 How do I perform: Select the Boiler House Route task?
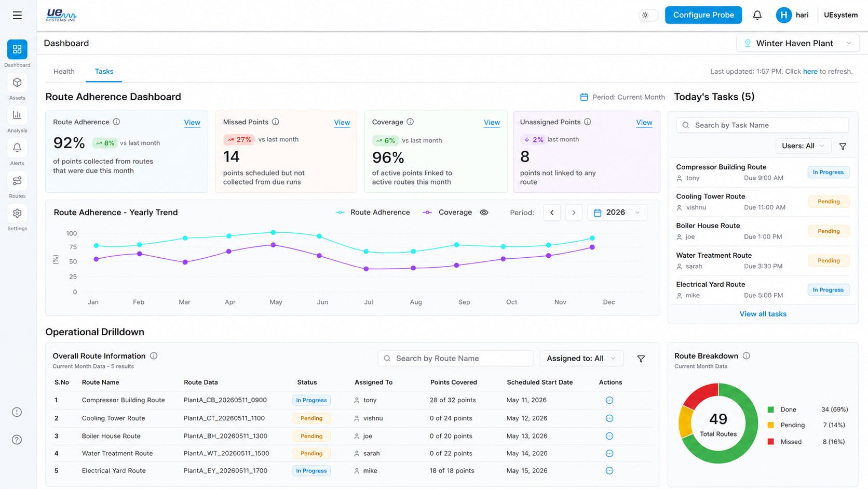763,231
